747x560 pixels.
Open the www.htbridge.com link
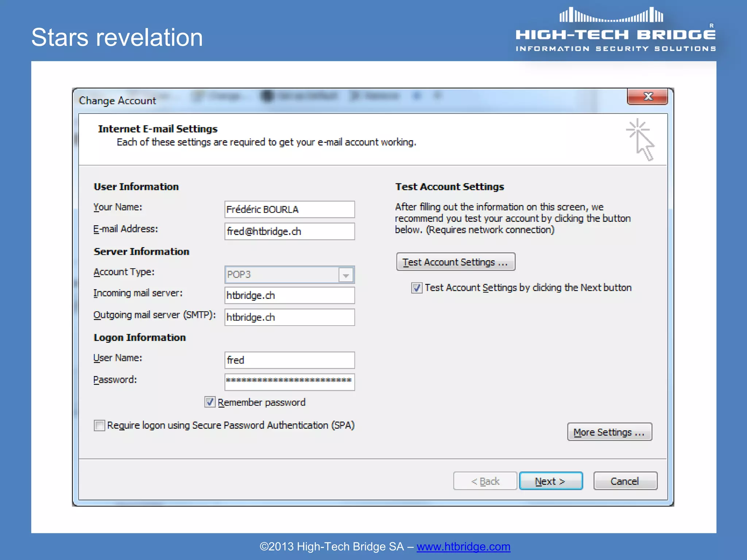tap(463, 547)
